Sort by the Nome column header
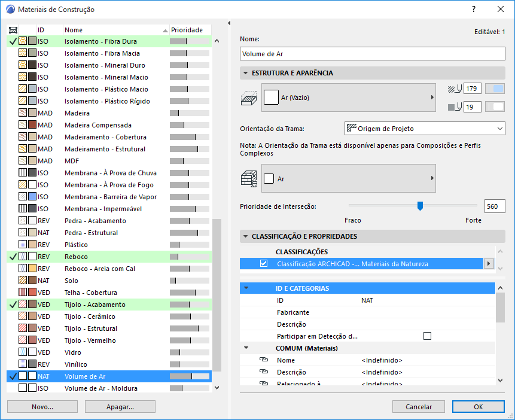Viewport: 515px width, 420px height. click(x=116, y=30)
